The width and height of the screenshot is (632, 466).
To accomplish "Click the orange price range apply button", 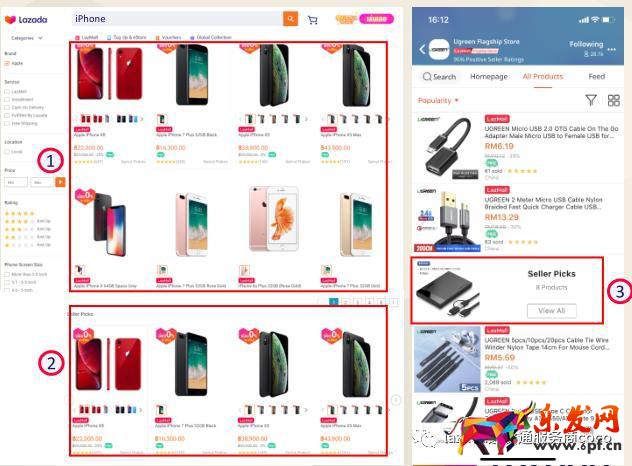I will click(60, 182).
